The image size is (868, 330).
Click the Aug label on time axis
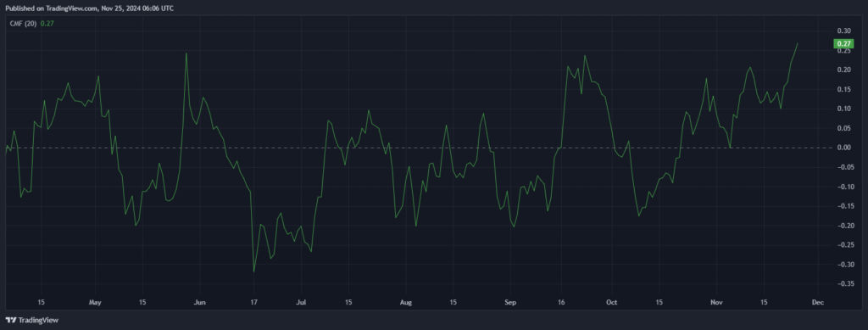[406, 303]
